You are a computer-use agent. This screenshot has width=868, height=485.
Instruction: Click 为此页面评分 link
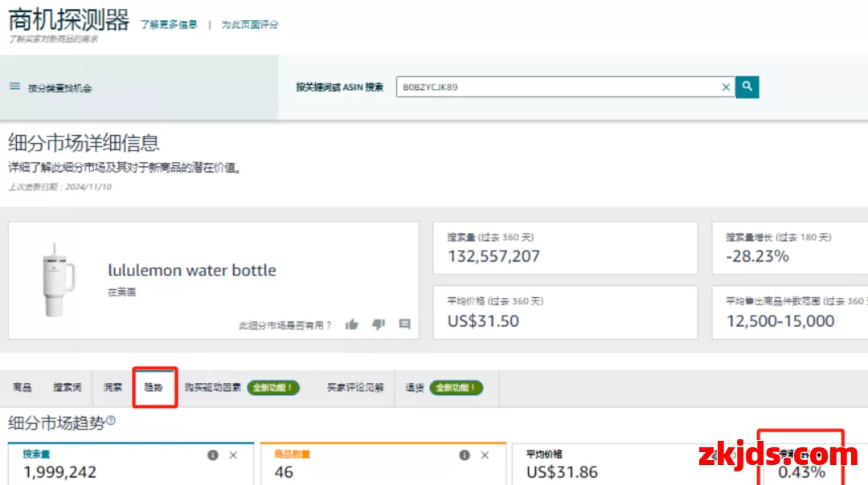250,24
